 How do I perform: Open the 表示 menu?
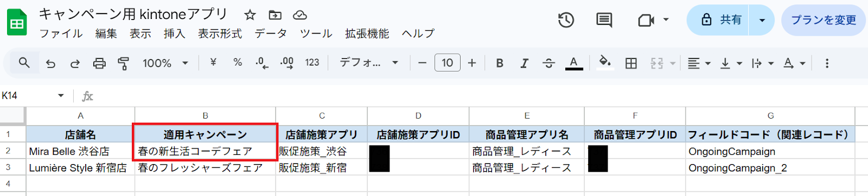[x=141, y=34]
